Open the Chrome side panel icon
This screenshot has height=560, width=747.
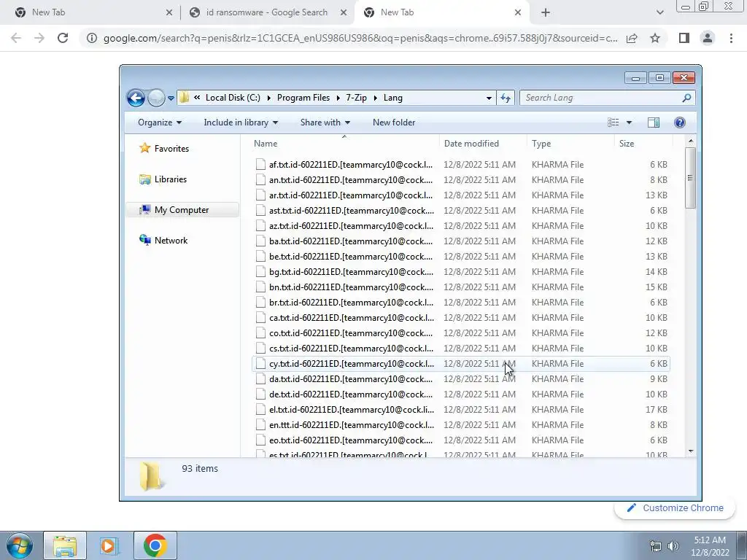pyautogui.click(x=684, y=38)
